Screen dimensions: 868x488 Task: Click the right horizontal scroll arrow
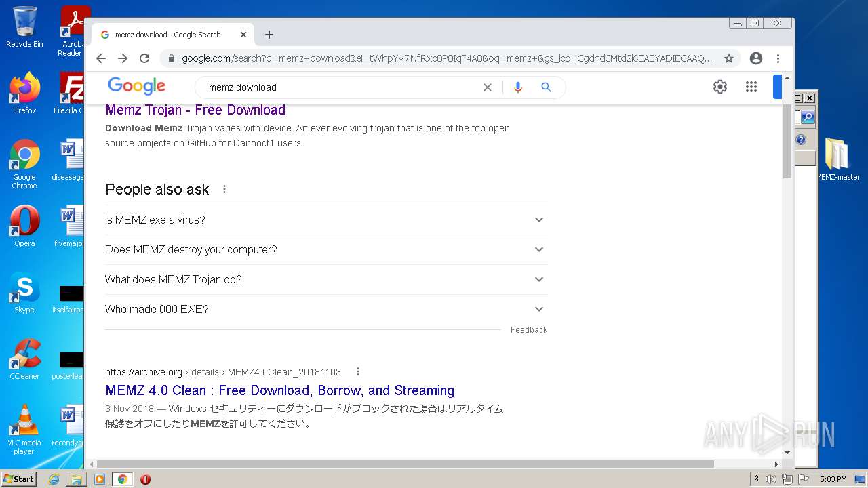tap(776, 464)
